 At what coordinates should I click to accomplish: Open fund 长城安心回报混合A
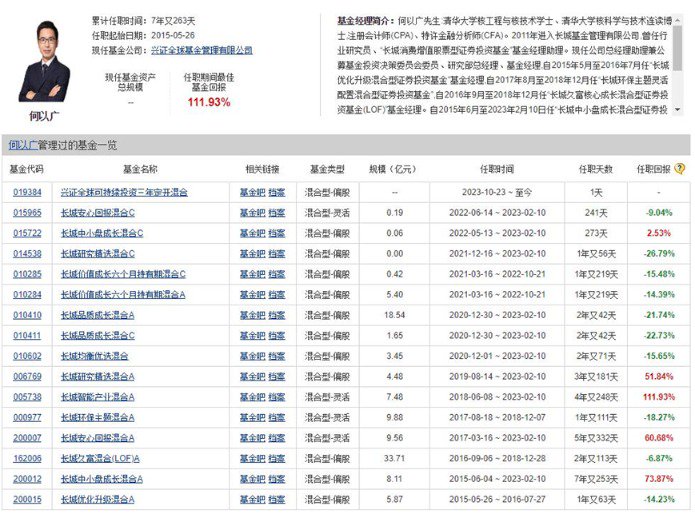coord(98,438)
